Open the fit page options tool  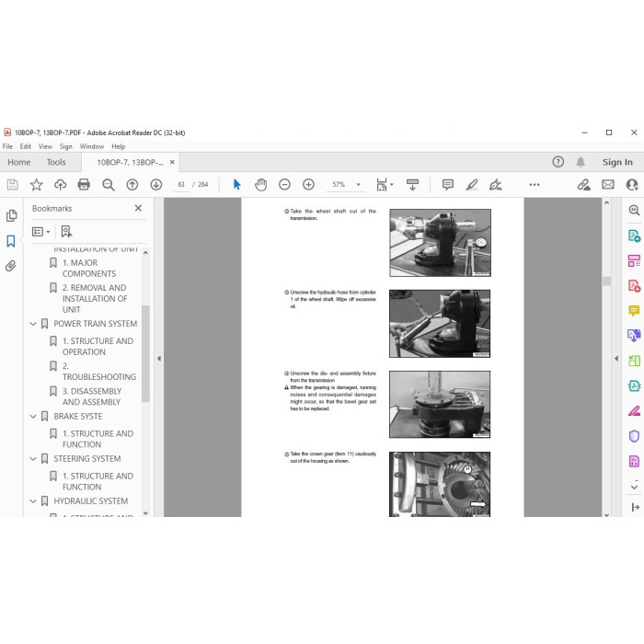click(x=384, y=185)
